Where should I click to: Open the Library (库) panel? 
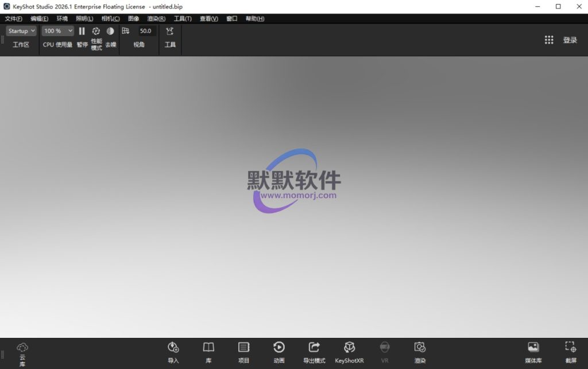208,351
